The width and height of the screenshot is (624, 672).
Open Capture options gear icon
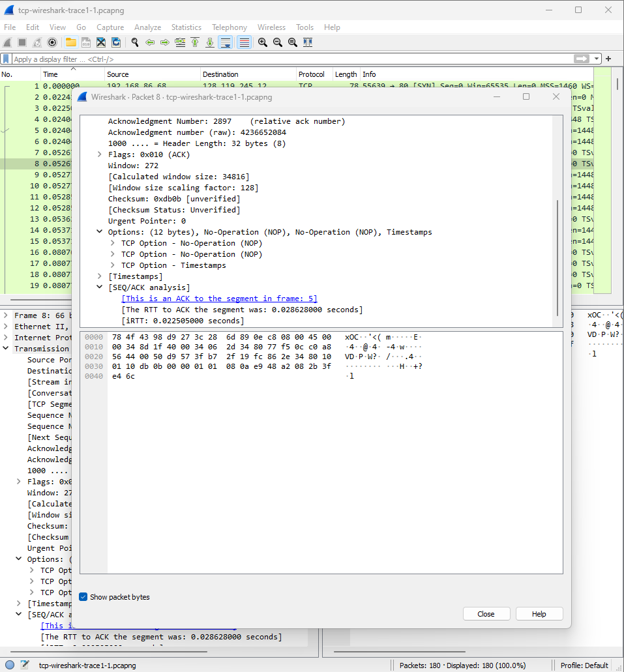(52, 42)
